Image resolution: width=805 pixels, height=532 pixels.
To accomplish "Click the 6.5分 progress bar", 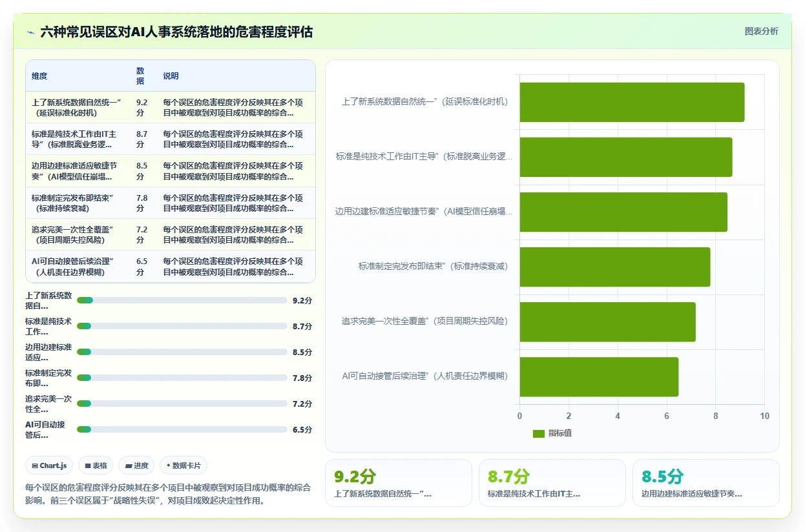I will point(182,429).
